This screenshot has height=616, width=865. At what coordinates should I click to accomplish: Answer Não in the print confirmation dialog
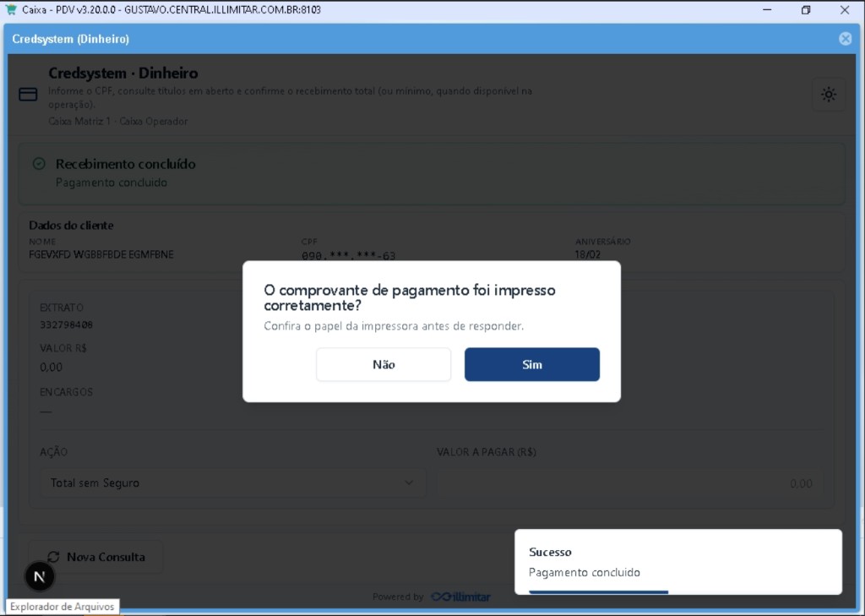(x=384, y=364)
